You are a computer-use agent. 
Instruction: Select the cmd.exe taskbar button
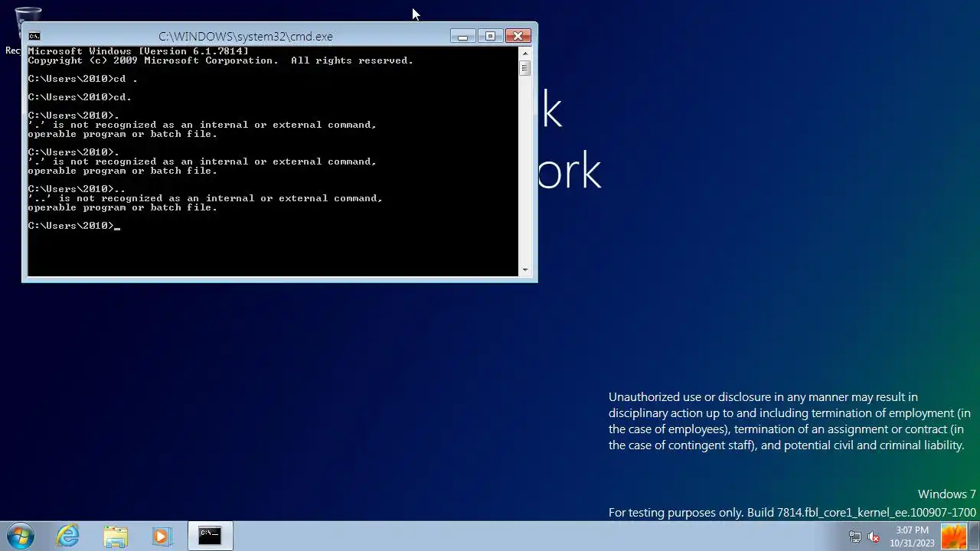(210, 536)
